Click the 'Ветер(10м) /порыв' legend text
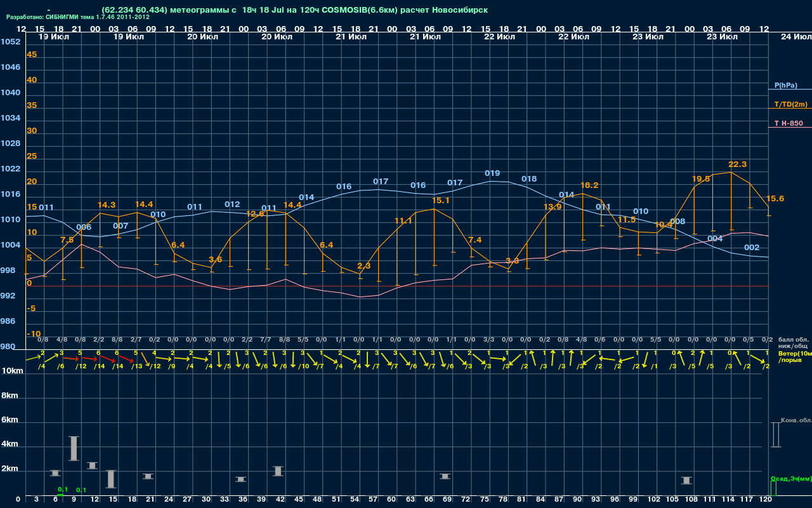Image resolution: width=812 pixels, height=508 pixels. tap(794, 356)
